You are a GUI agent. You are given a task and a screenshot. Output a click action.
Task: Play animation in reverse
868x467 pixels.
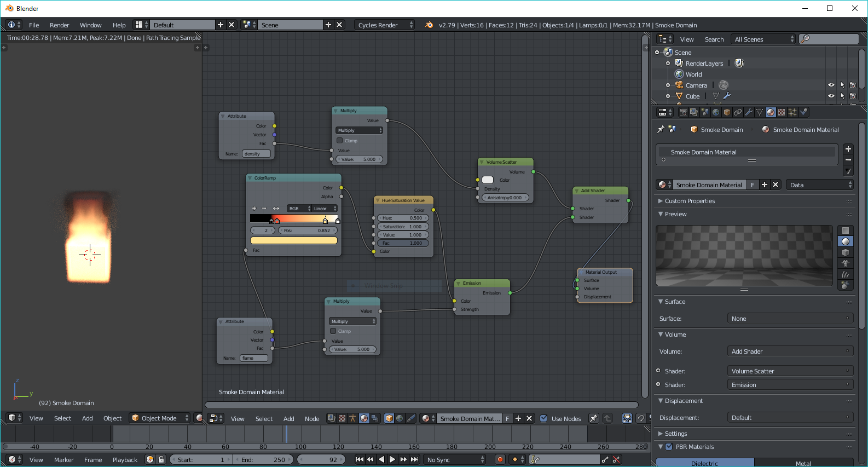(381, 459)
